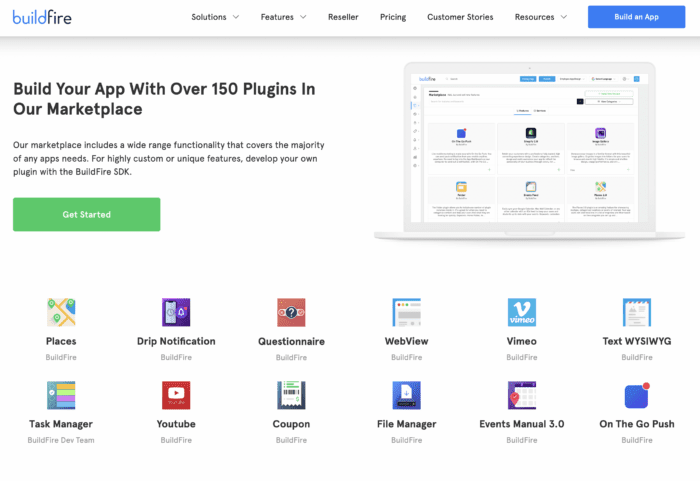This screenshot has height=481, width=700.
Task: Select the Coupon plugin icon
Action: pos(291,395)
